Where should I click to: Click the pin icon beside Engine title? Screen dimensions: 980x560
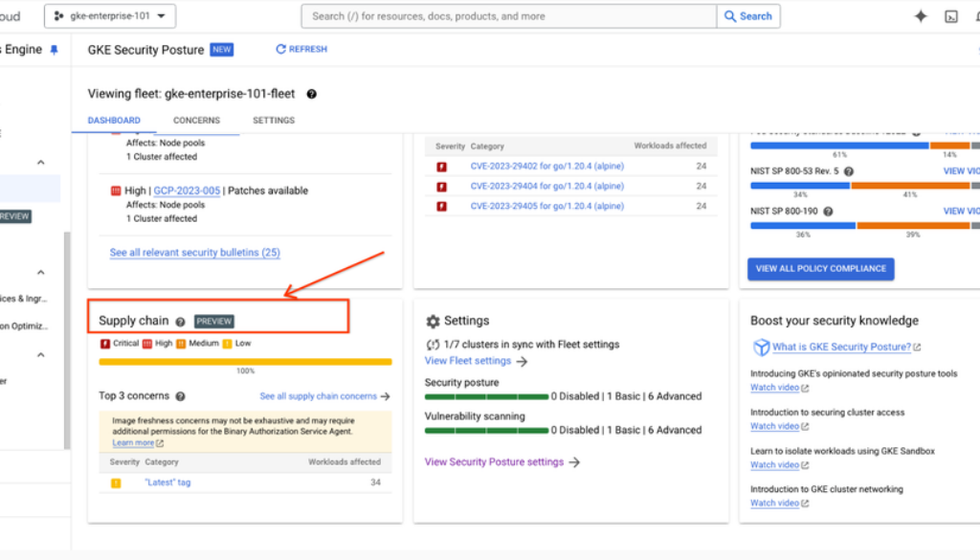[54, 50]
